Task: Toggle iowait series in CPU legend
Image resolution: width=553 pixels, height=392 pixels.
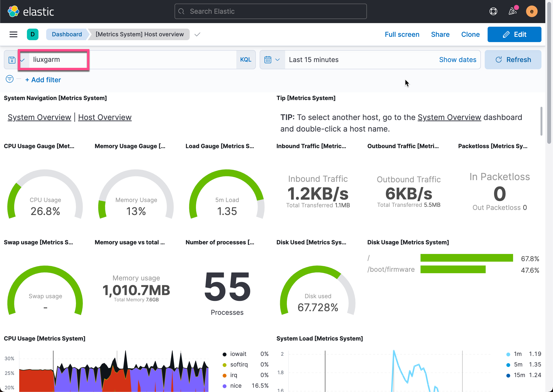Action: 238,354
